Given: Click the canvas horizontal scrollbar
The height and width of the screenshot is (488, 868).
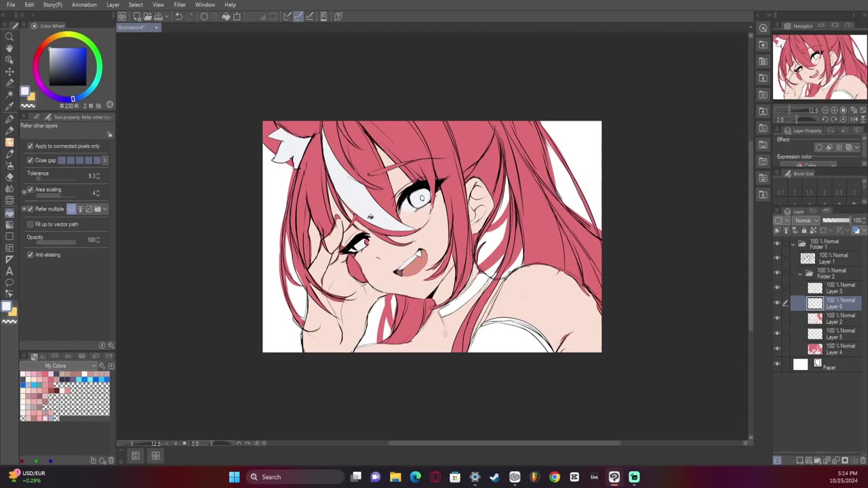Looking at the screenshot, I should coord(503,443).
